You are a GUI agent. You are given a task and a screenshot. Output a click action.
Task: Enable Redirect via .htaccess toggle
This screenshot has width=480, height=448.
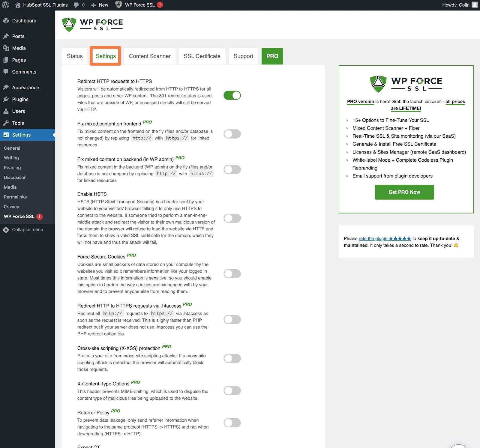(232, 320)
